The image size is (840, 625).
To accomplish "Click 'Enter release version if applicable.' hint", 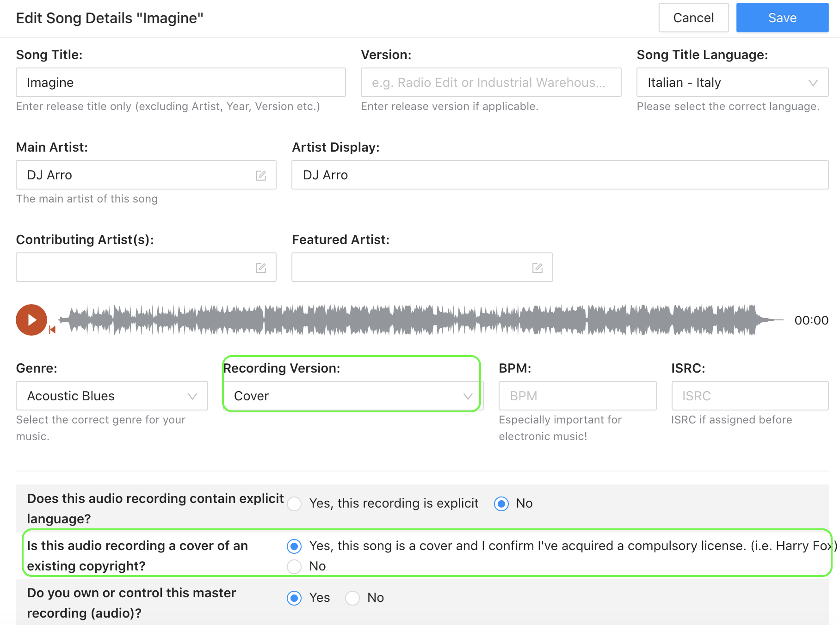I will [x=450, y=106].
